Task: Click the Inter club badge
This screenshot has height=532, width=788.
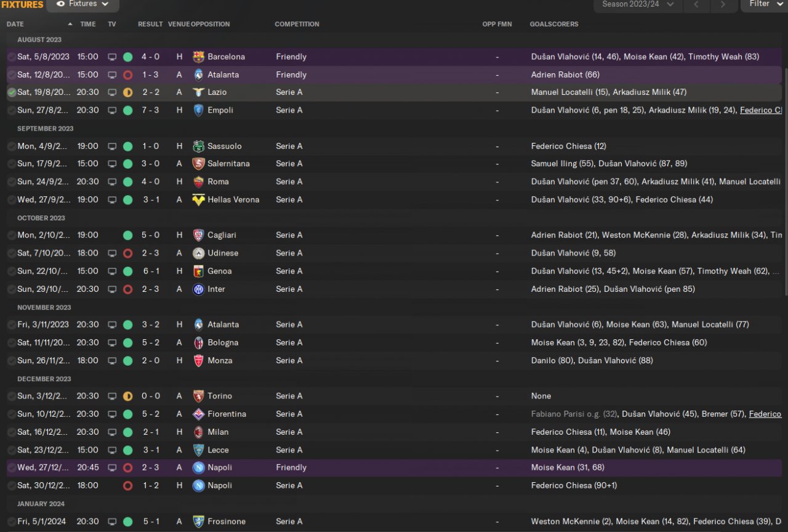Action: pos(198,289)
